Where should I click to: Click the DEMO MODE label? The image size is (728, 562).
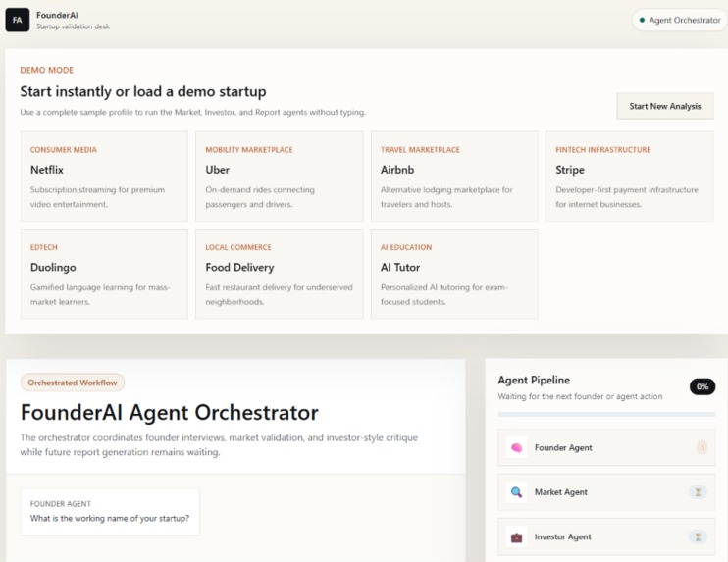click(x=47, y=70)
